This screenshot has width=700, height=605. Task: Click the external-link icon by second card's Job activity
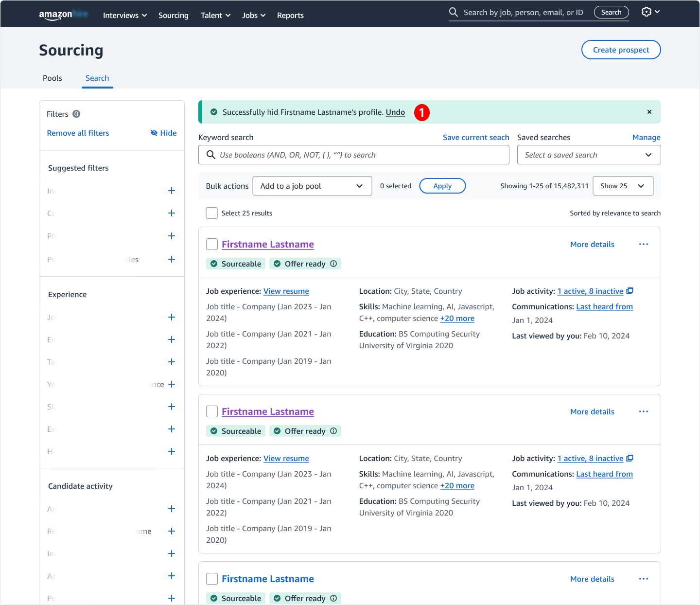coord(630,458)
